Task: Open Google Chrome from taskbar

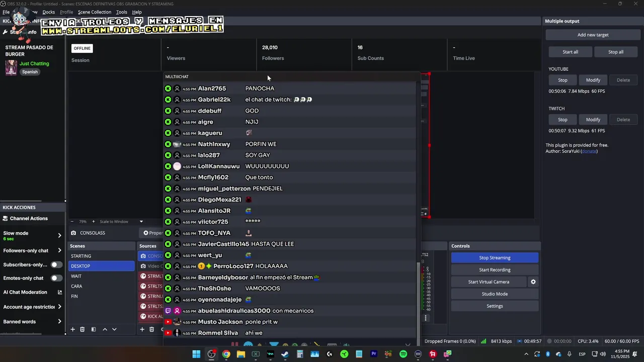Action: [x=226, y=354]
